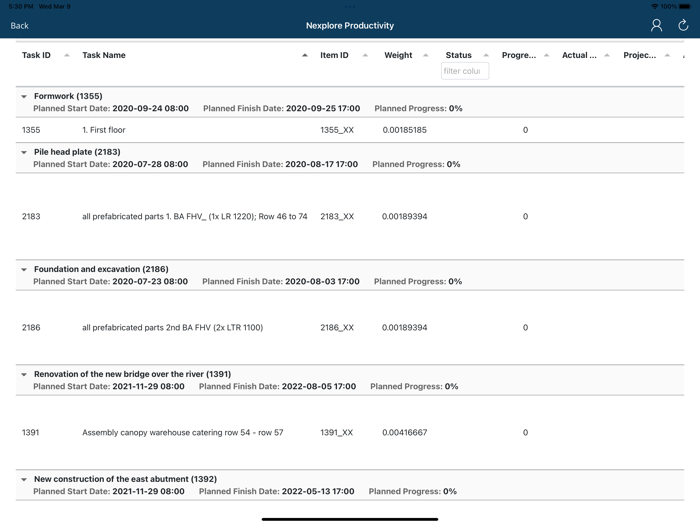Sort by Task ID column arrow

pos(67,55)
